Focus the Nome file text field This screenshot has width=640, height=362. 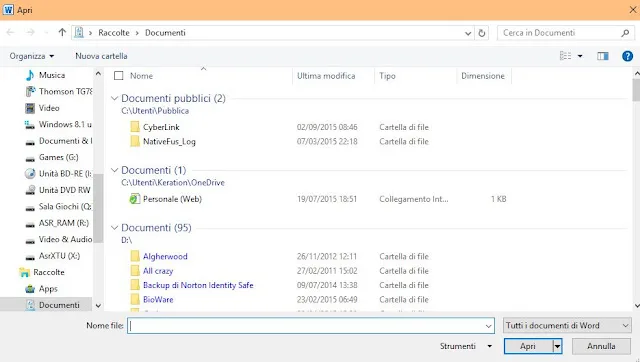311,326
